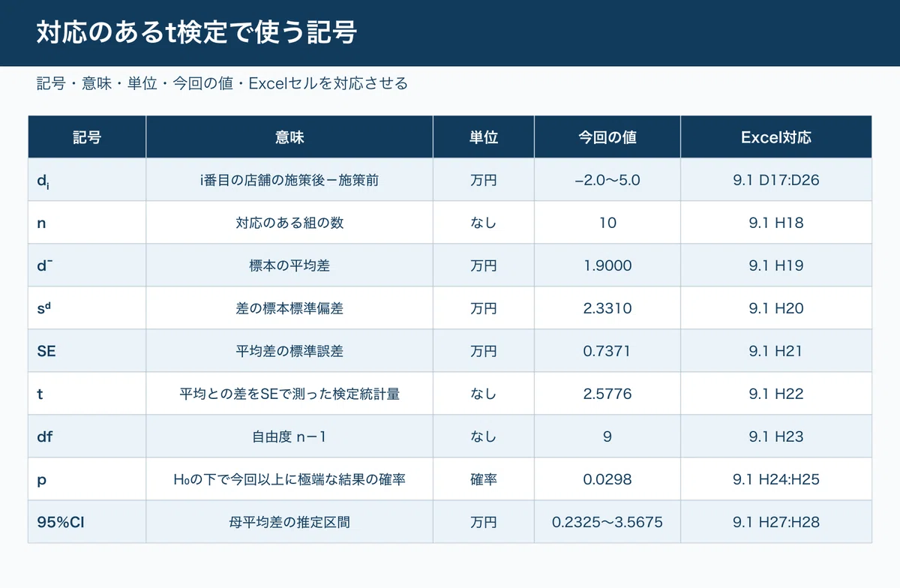Viewport: 900px width, 588px height.
Task: Click the p-value cell 0.0298
Action: point(607,478)
